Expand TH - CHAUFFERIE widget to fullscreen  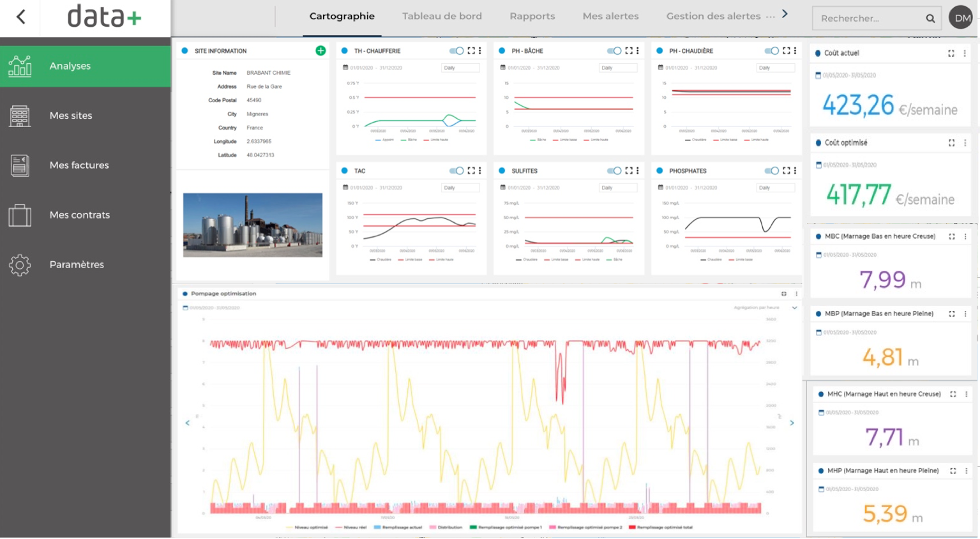click(x=471, y=50)
